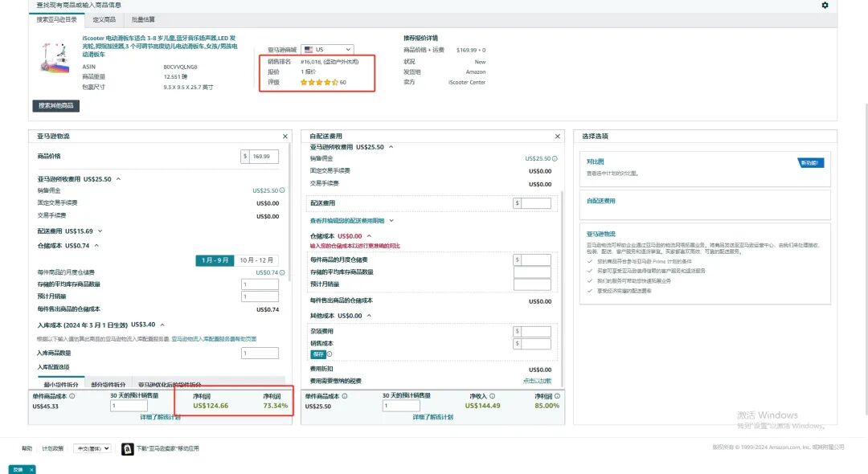The image size is (868, 474).
Task: Switch to 定义商品 tab
Action: pos(104,20)
